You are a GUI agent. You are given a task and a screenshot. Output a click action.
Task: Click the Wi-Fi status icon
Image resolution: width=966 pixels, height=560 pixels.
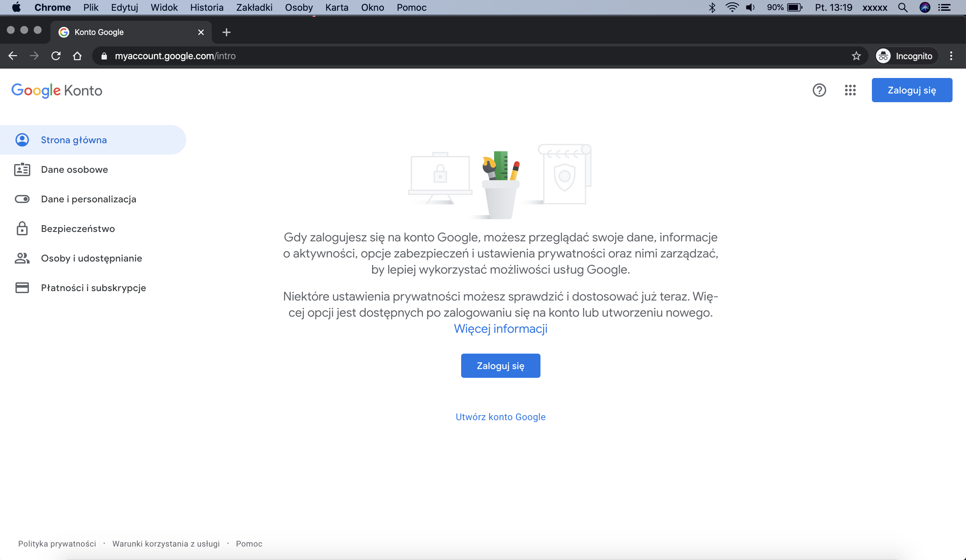click(732, 7)
